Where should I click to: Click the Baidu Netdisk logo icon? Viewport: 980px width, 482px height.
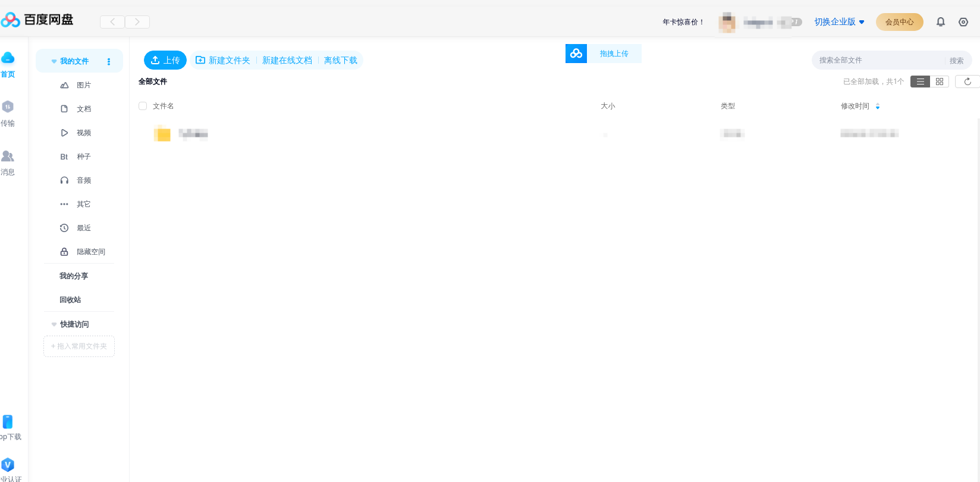pyautogui.click(x=10, y=20)
